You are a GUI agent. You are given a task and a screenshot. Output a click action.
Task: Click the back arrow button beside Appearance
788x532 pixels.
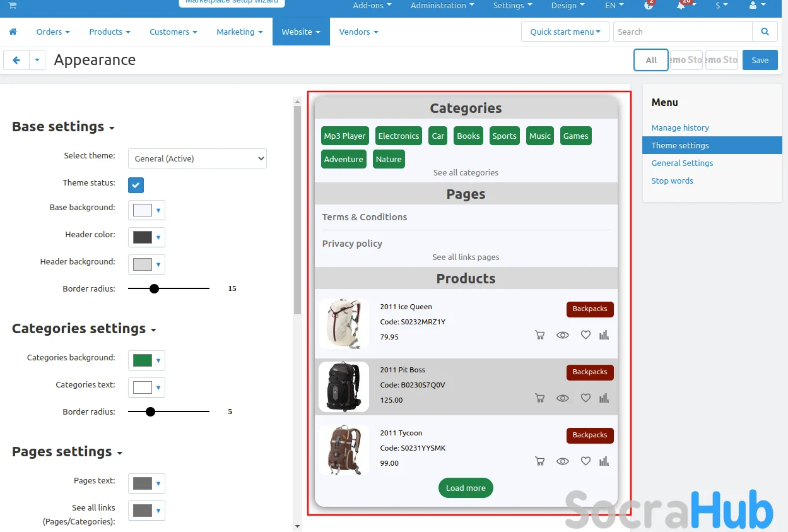(x=16, y=60)
